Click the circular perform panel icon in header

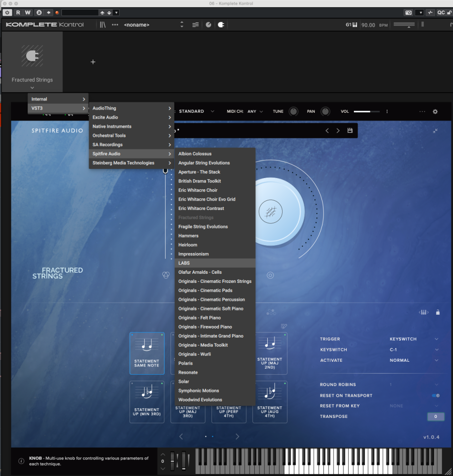209,25
